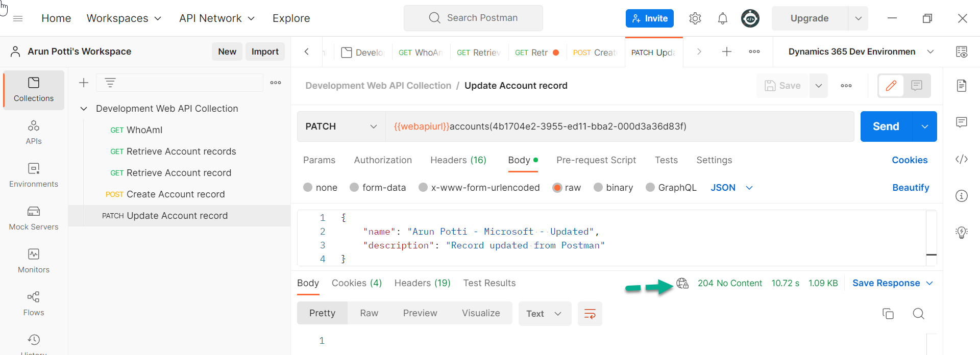Image resolution: width=980 pixels, height=355 pixels.
Task: Open environment quick look icon
Action: click(x=962, y=52)
